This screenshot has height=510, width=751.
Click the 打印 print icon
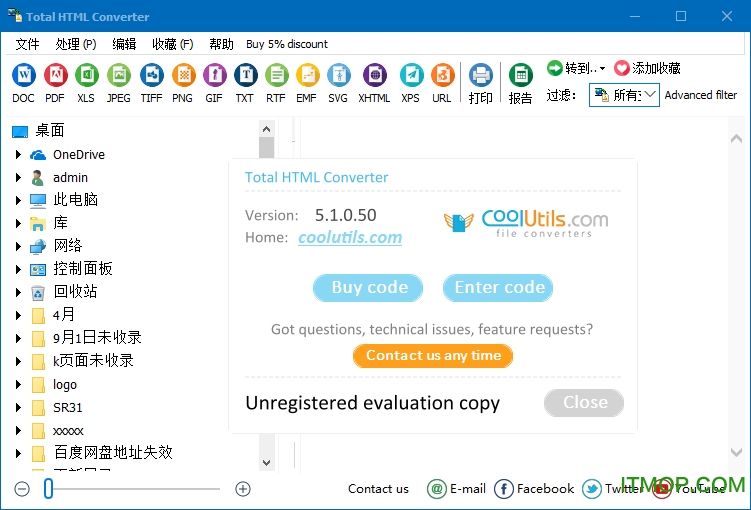(480, 75)
